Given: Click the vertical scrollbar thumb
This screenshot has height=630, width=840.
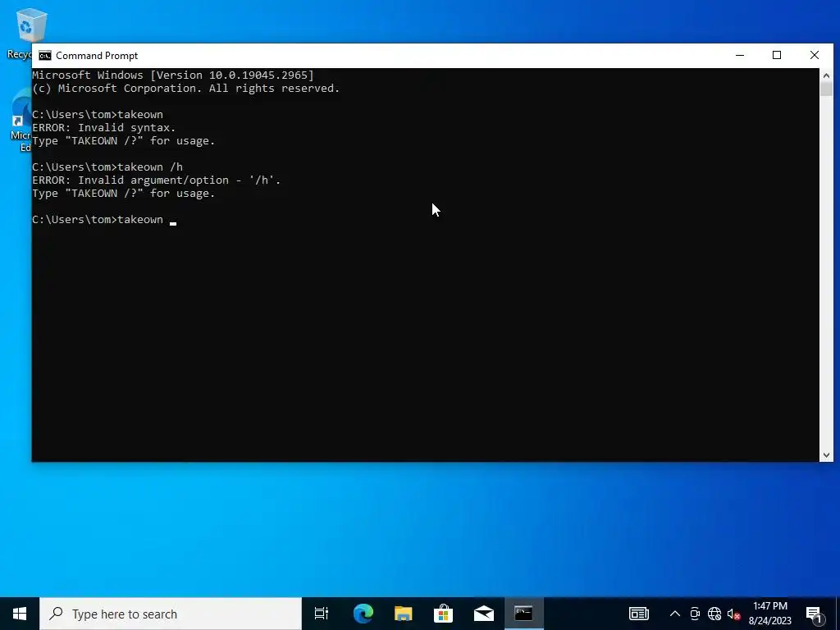Looking at the screenshot, I should point(826,89).
